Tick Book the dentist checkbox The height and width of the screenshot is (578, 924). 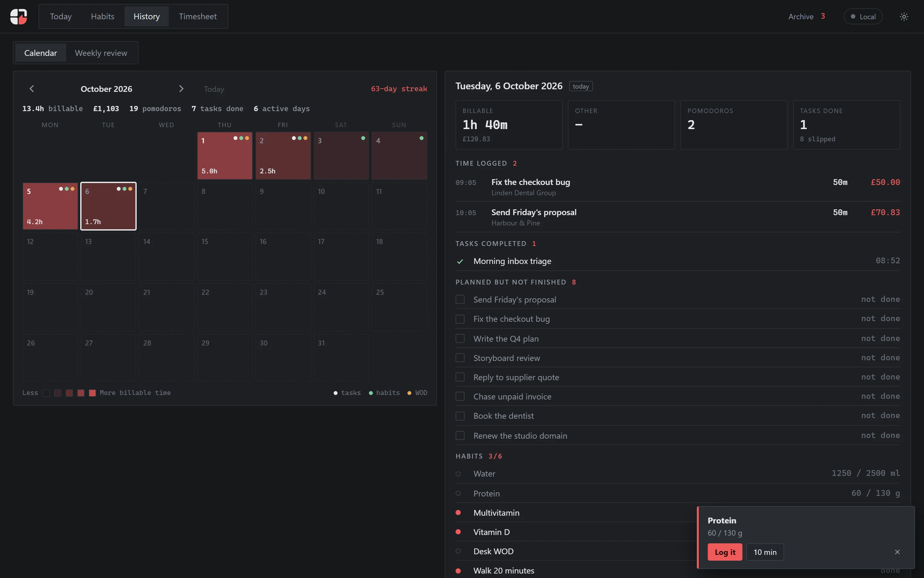pyautogui.click(x=460, y=416)
